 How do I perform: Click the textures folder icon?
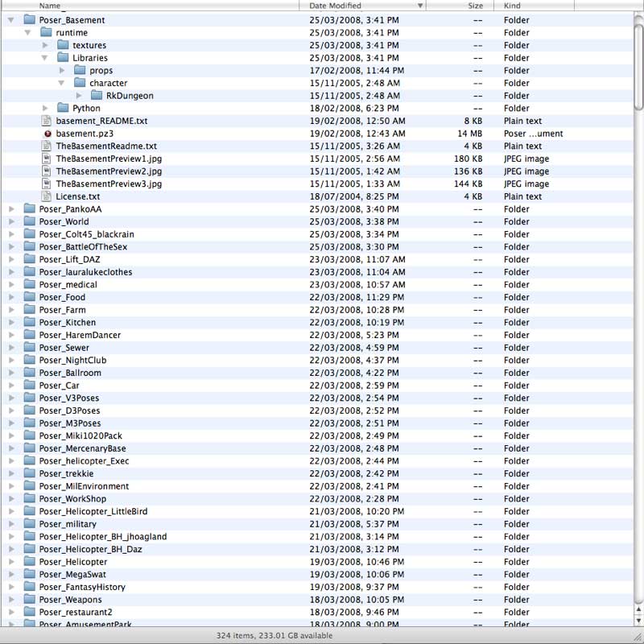coord(63,45)
